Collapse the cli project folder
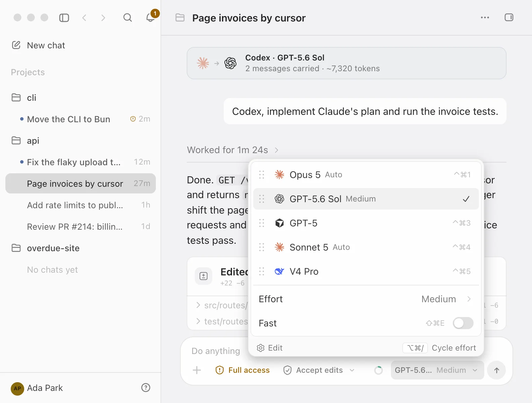The image size is (532, 403). click(x=81, y=97)
